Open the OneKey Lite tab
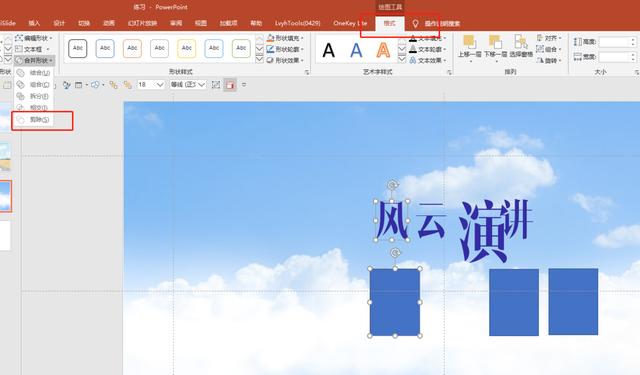The width and height of the screenshot is (640, 375). [x=350, y=23]
